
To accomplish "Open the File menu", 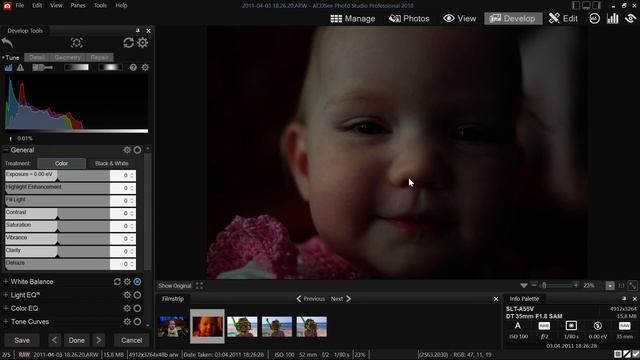I will coord(20,5).
